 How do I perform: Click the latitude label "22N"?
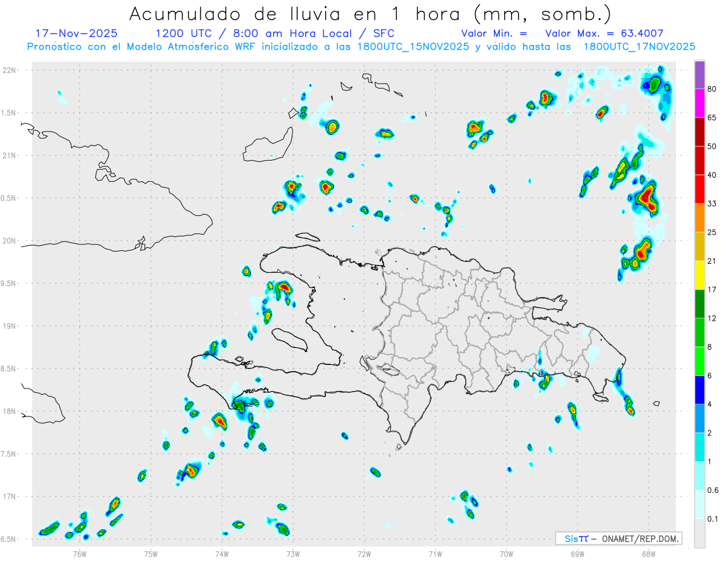10,70
